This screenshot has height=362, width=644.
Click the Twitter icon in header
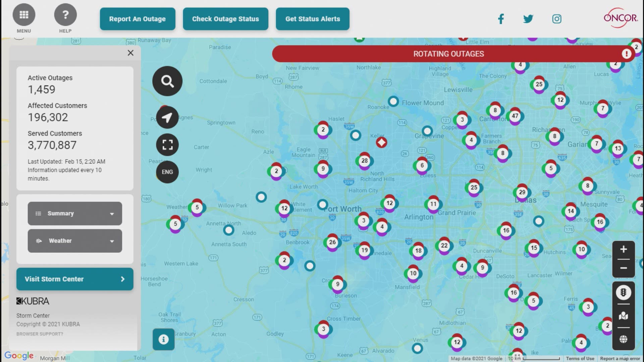pyautogui.click(x=528, y=18)
